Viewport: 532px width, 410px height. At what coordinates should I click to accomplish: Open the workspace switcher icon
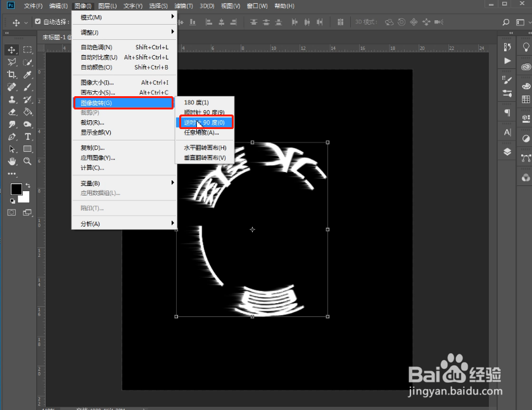point(520,22)
